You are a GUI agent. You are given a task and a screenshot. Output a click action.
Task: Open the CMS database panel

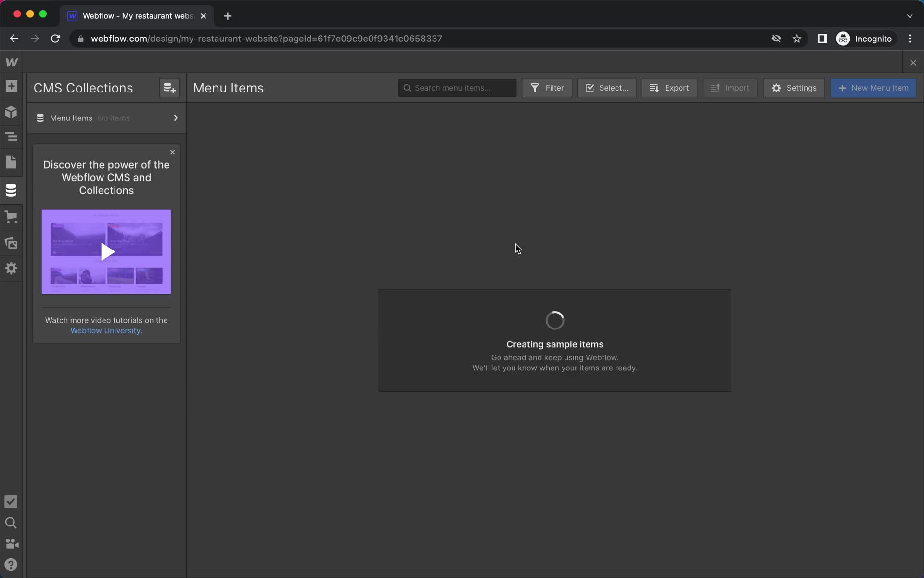pos(11,190)
